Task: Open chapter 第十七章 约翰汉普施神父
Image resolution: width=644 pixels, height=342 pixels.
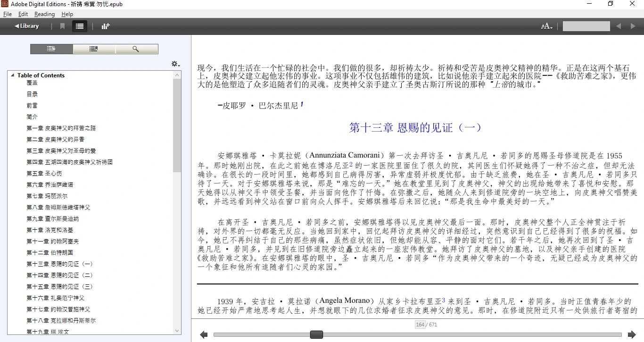Action: 58,309
